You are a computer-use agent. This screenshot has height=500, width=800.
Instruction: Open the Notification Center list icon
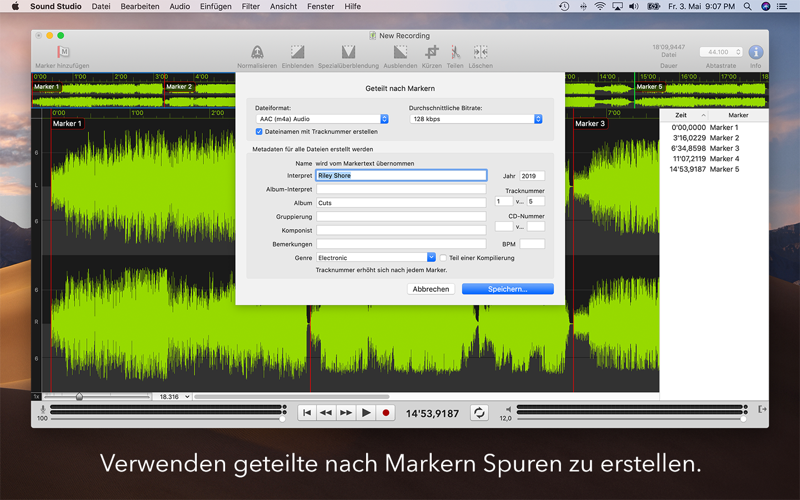click(x=782, y=6)
